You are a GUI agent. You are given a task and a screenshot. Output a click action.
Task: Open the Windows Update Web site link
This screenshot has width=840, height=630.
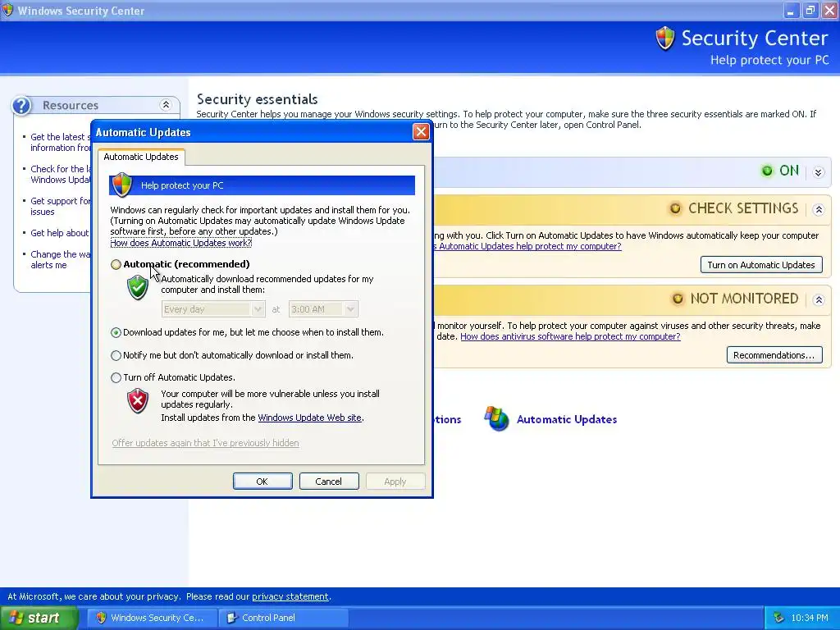[x=309, y=418]
